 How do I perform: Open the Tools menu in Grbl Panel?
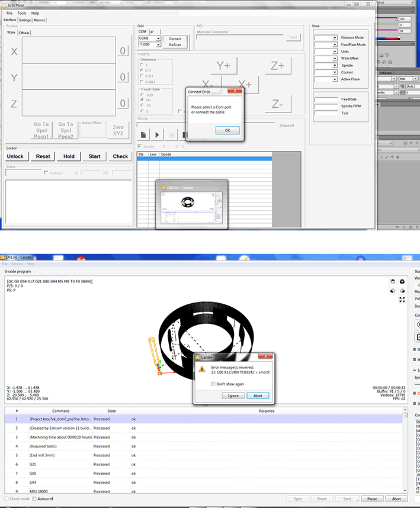tap(22, 12)
